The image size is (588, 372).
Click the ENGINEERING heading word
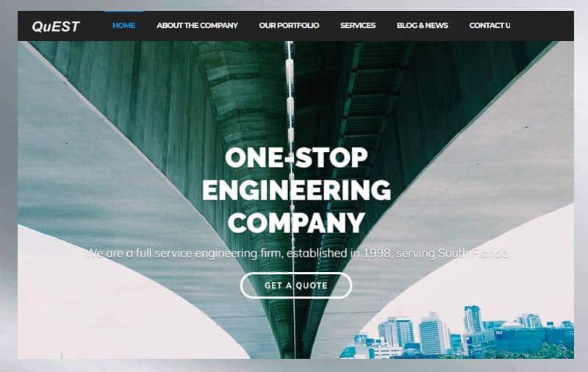point(296,190)
